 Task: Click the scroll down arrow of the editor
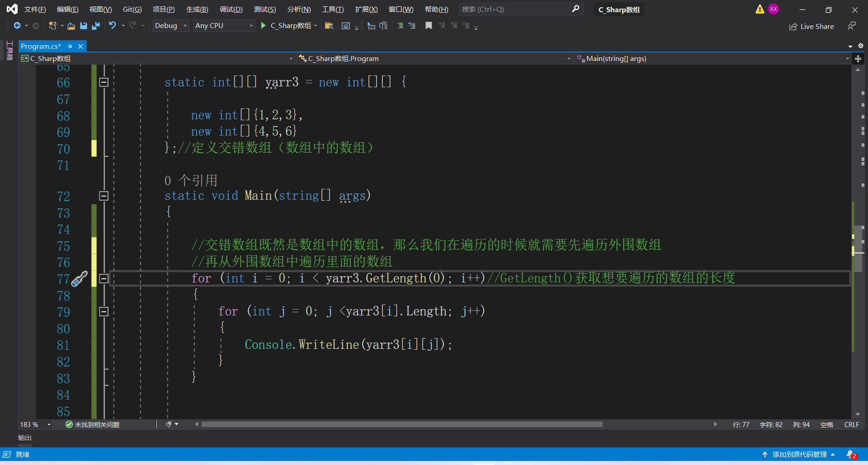tap(858, 414)
